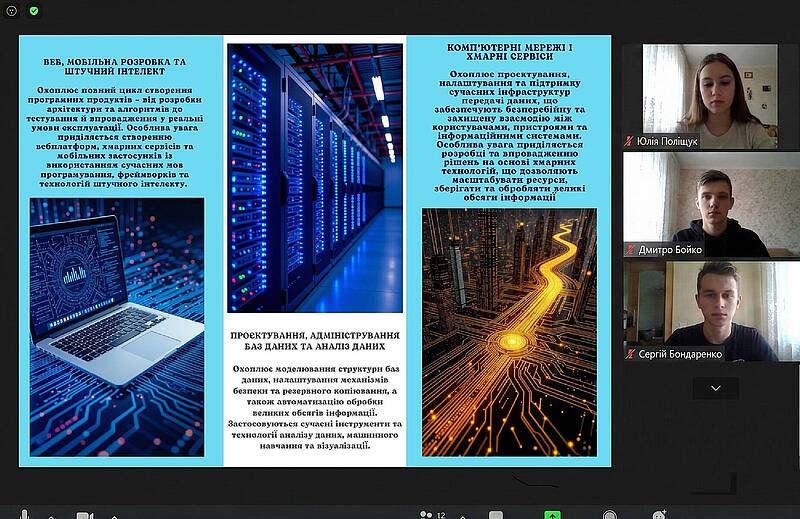Expand the arrow next to participants count
Image resolution: width=800 pixels, height=519 pixels.
point(459,514)
